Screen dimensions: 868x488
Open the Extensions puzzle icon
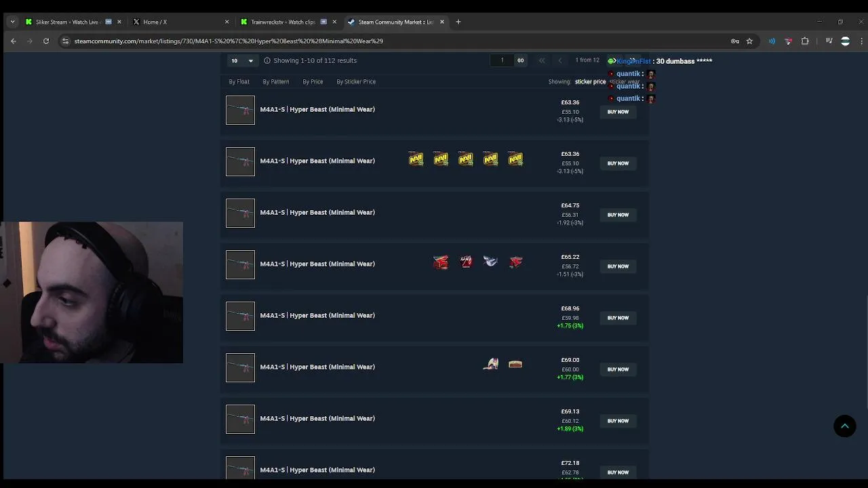805,41
